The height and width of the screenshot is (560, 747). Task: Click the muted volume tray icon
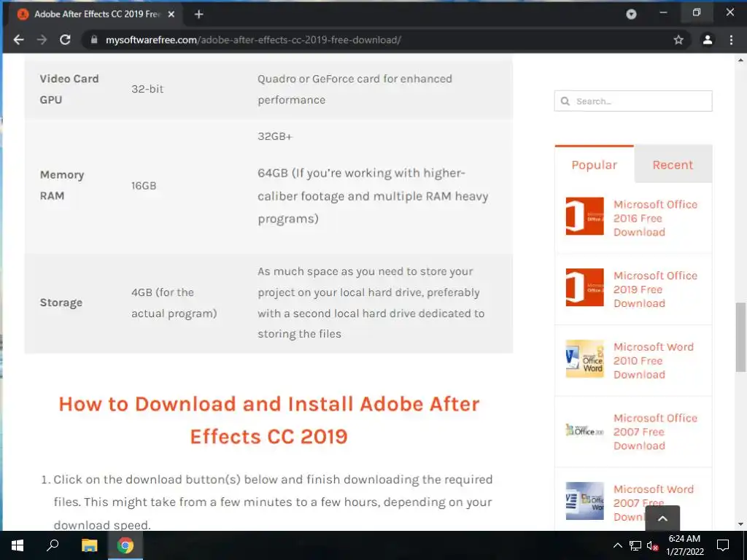pos(652,545)
